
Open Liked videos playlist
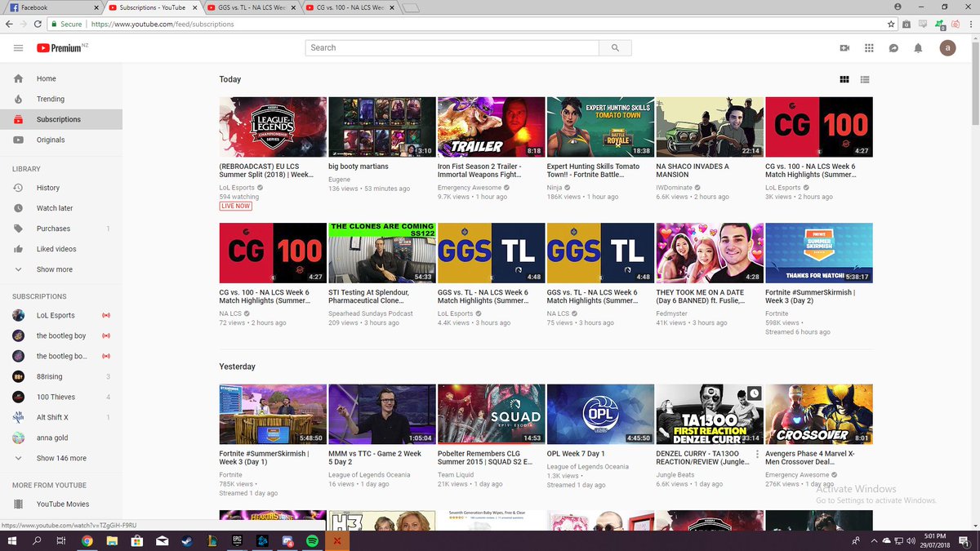(x=61, y=250)
